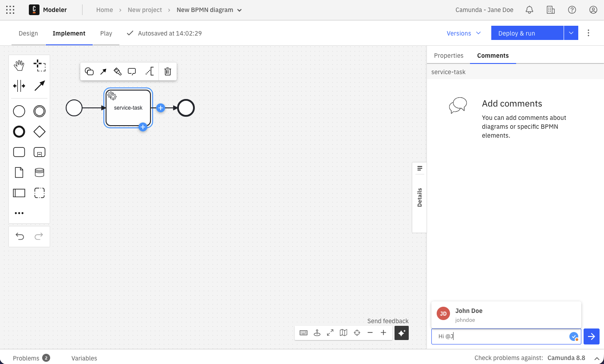
Task: Open the minimap on the canvas
Action: (343, 332)
